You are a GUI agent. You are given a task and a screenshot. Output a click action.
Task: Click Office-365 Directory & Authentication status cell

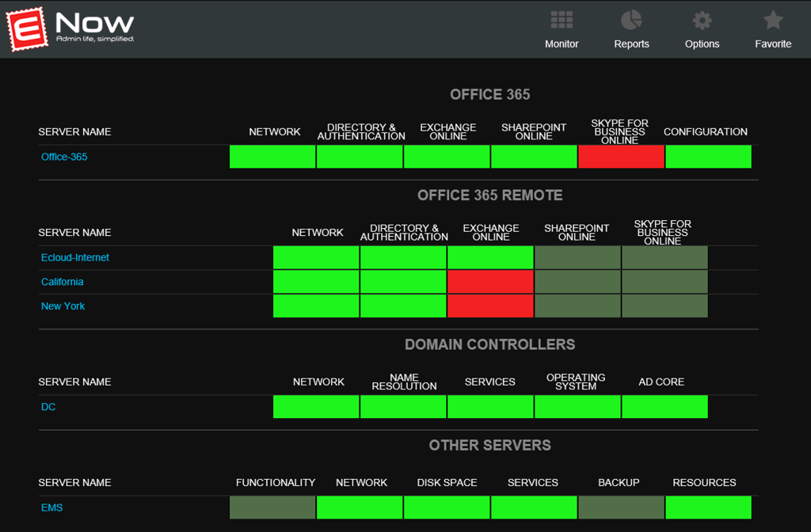(360, 157)
